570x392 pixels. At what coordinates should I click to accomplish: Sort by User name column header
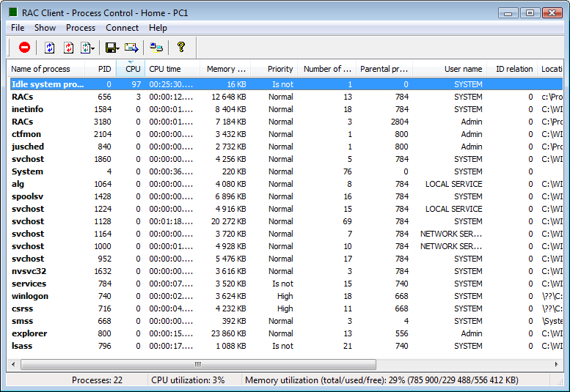(449, 69)
